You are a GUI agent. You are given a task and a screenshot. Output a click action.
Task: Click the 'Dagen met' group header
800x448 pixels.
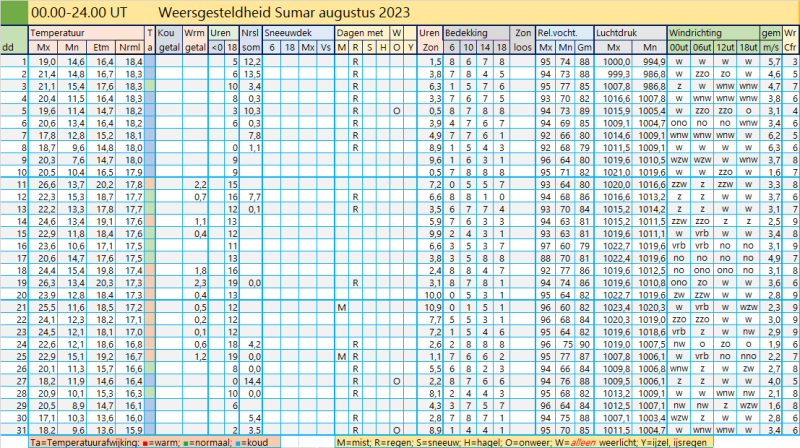(360, 33)
